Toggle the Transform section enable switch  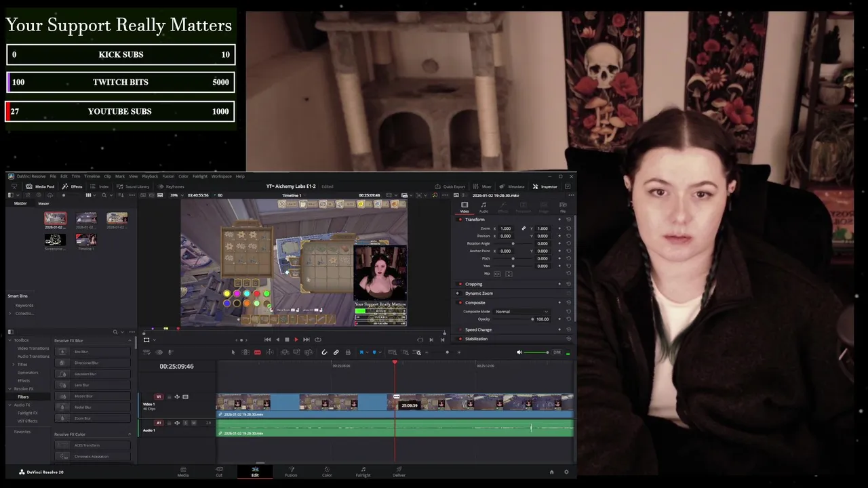pos(460,220)
